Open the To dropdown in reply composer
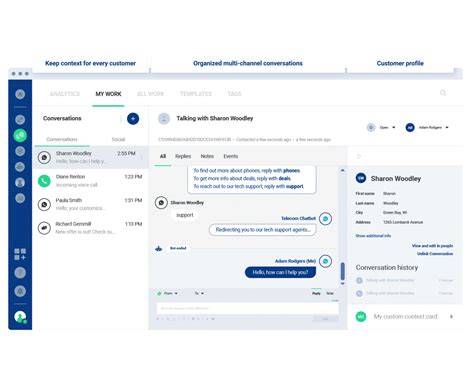The height and width of the screenshot is (387, 474). coord(199,293)
